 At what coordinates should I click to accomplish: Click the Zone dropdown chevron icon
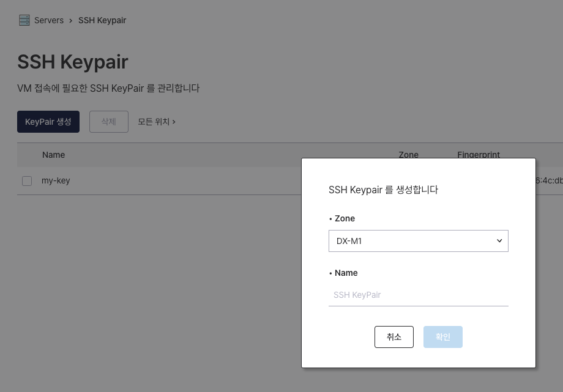click(x=499, y=240)
